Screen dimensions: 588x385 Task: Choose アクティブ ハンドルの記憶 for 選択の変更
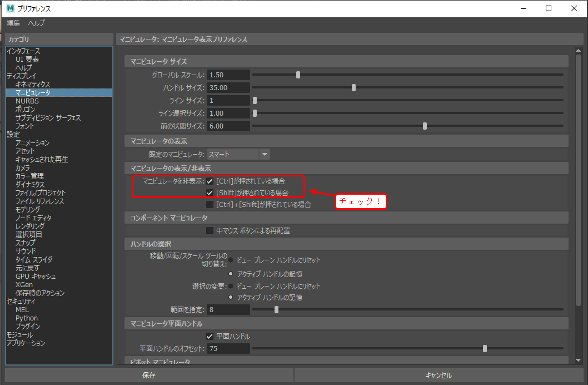[231, 297]
